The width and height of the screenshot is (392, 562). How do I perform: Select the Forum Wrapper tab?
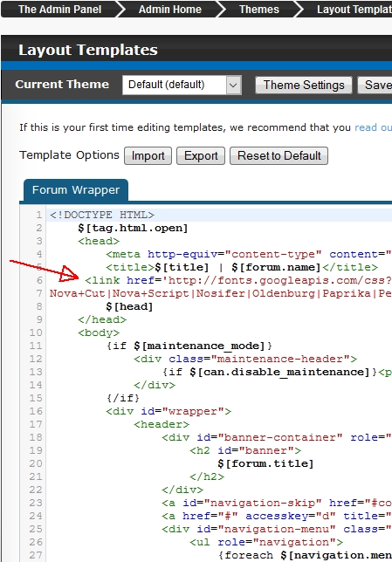[76, 190]
